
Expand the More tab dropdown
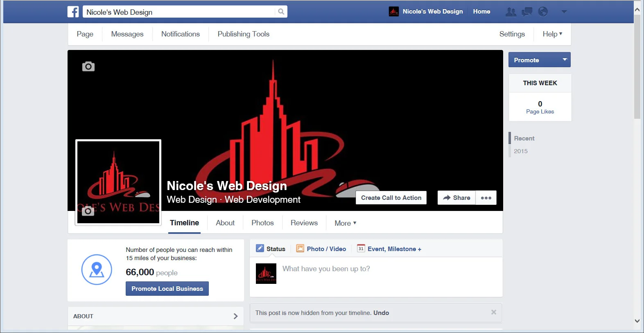point(346,223)
